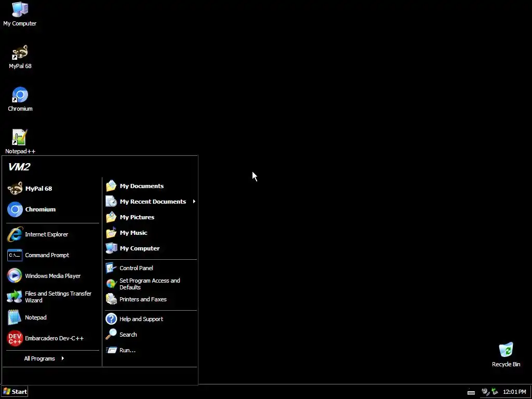
Task: Click the Control Panel icon
Action: coord(111,268)
